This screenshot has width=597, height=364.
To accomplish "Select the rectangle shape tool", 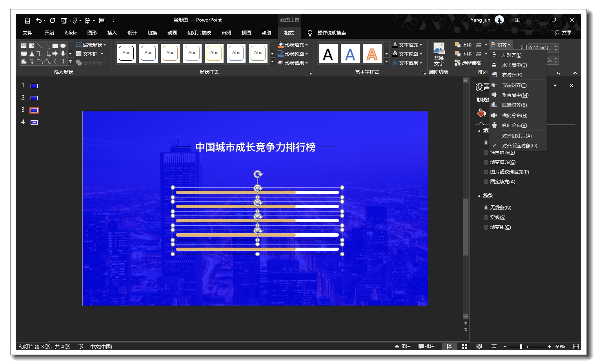I will (x=55, y=45).
